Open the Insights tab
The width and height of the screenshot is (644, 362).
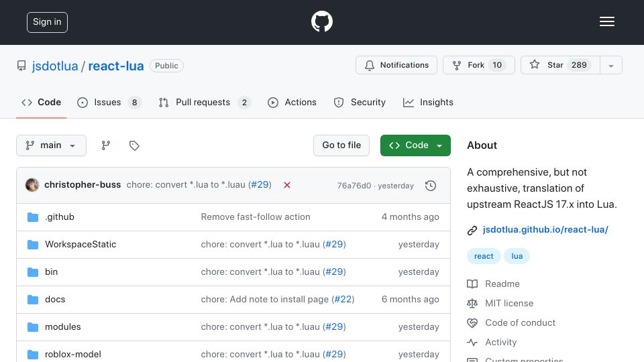click(428, 102)
